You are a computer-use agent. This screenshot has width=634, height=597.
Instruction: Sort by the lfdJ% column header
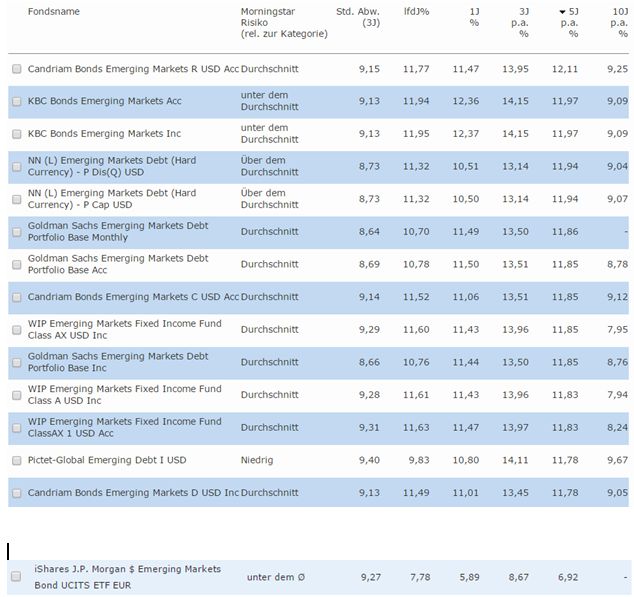pyautogui.click(x=416, y=12)
